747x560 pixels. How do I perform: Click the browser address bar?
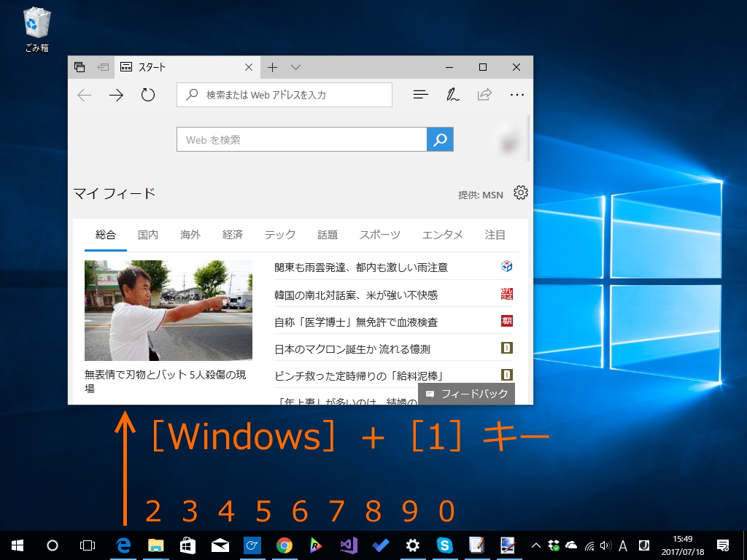(x=285, y=95)
